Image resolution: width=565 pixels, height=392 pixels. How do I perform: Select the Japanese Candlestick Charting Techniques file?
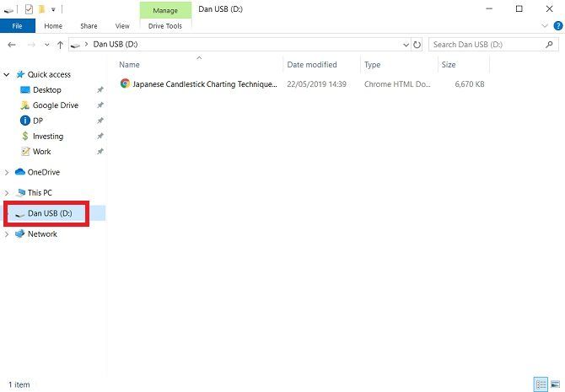point(204,84)
